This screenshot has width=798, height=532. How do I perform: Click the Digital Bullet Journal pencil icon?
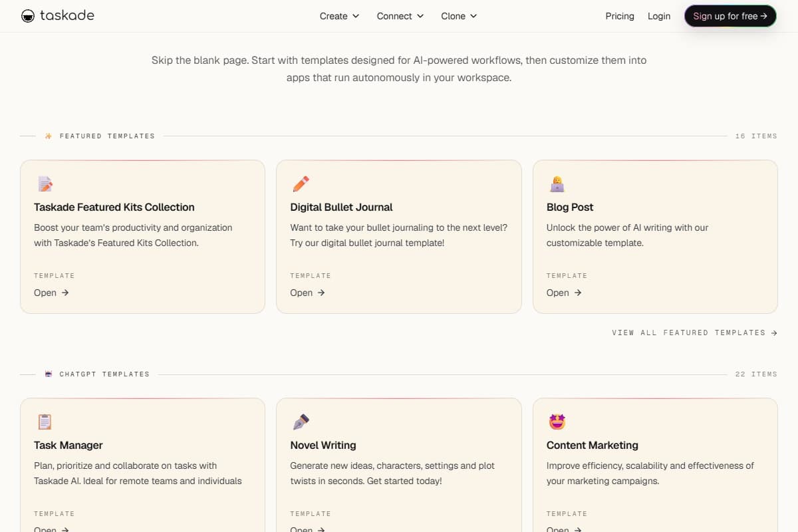(x=301, y=184)
